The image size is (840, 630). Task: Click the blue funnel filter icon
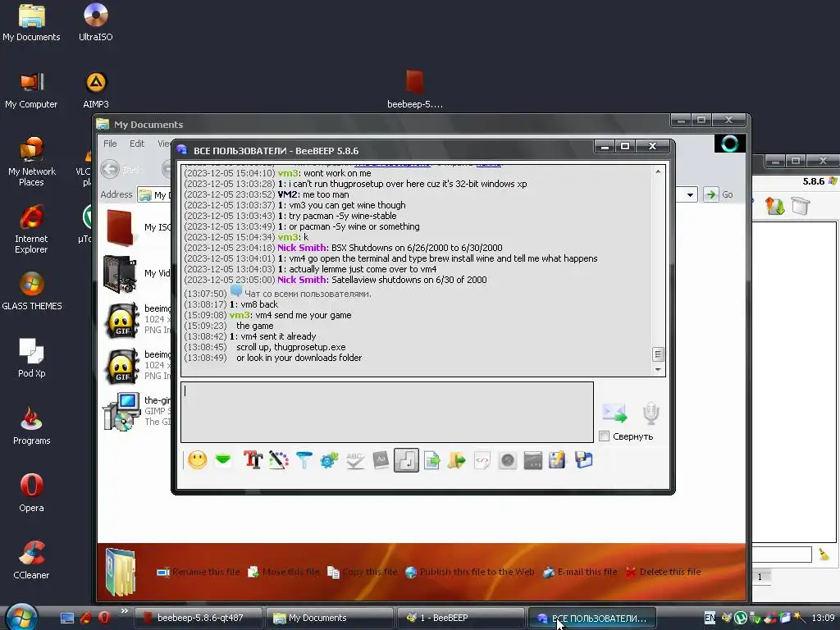coord(304,460)
